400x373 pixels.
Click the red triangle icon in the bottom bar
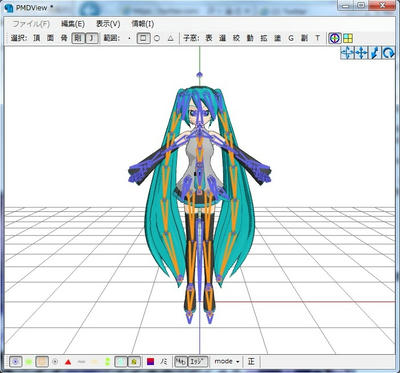tap(68, 362)
